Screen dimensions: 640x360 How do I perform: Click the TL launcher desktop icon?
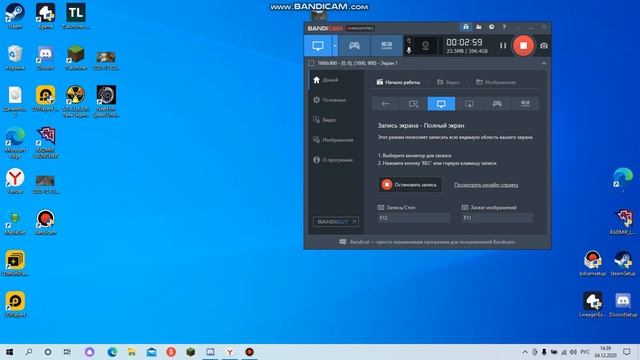pos(76,16)
